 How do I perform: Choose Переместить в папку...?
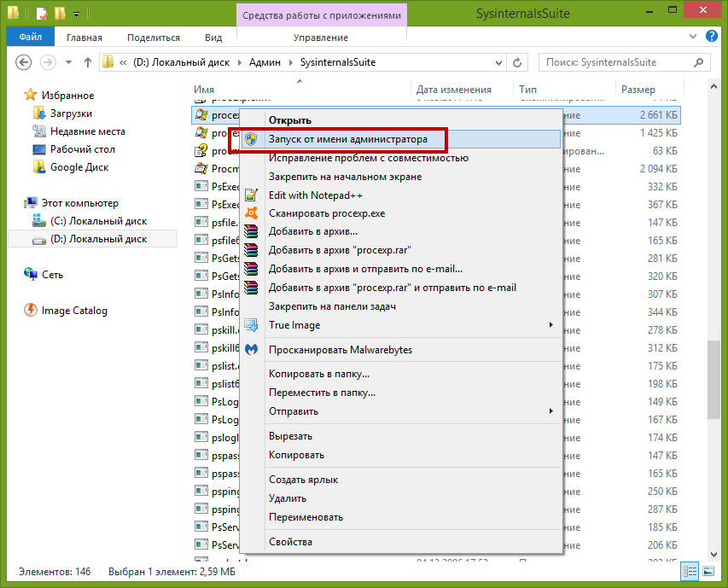(x=400, y=393)
